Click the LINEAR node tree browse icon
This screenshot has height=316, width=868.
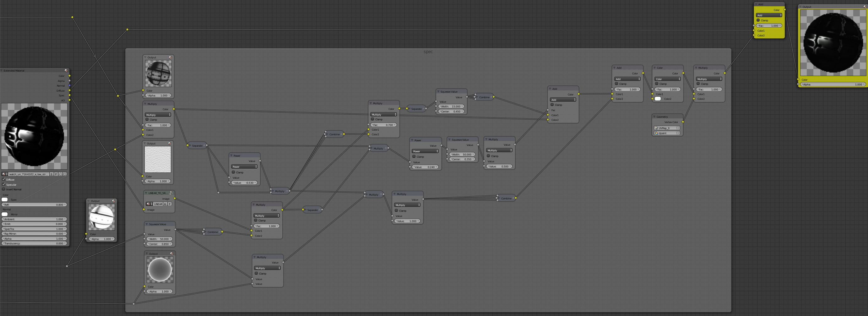point(149,204)
